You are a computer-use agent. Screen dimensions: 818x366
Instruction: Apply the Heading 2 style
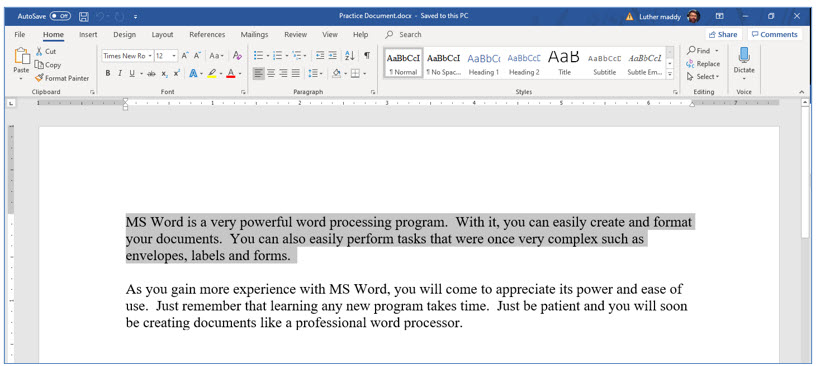click(524, 63)
